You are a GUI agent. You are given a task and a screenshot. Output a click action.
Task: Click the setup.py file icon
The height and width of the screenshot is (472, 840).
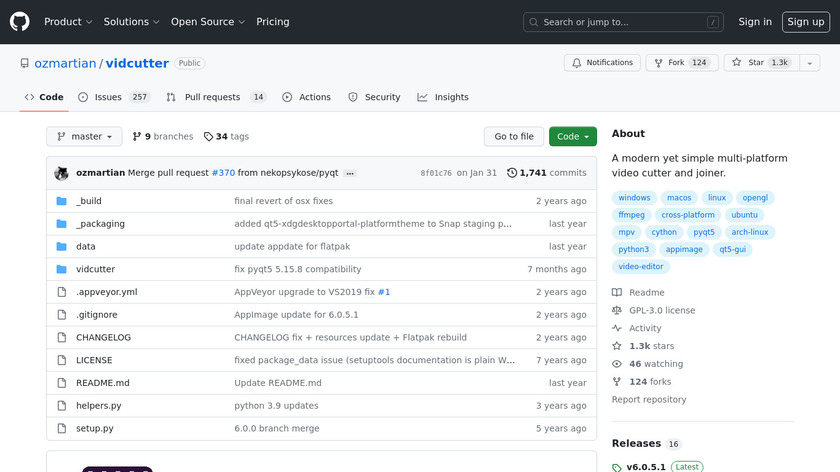coord(62,429)
